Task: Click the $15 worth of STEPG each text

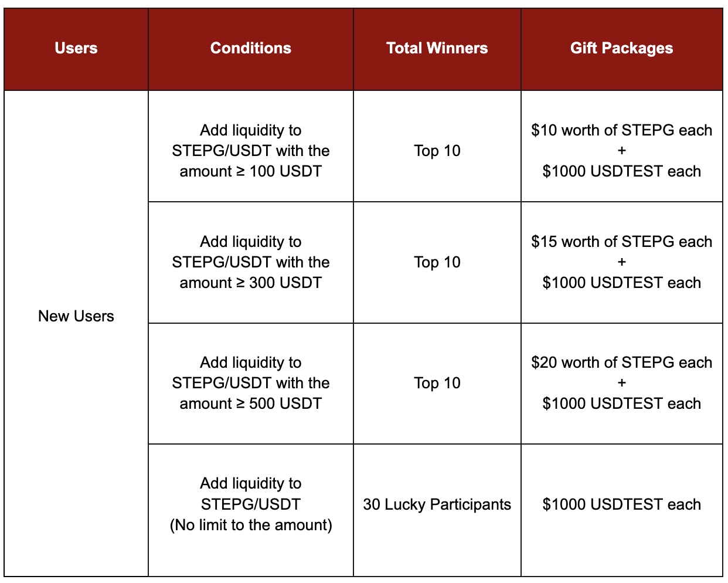Action: [622, 242]
